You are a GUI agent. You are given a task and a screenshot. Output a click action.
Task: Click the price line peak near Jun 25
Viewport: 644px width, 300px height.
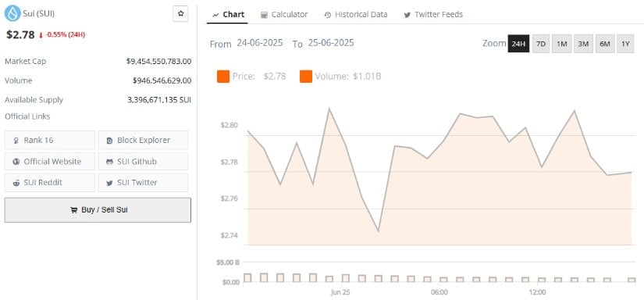329,109
